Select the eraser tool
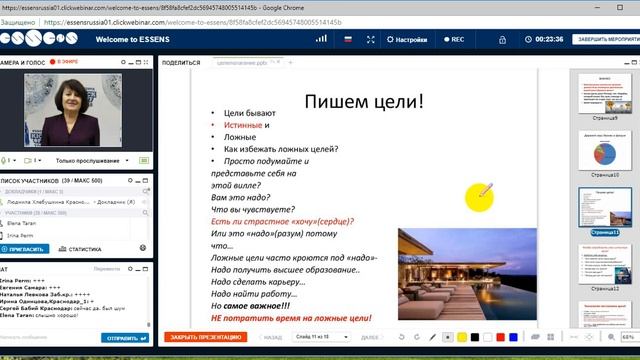The image size is (640, 360). [x=535, y=337]
